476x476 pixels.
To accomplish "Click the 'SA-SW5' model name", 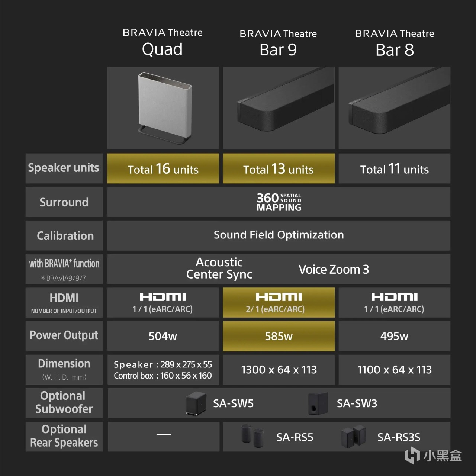I will point(233,403).
